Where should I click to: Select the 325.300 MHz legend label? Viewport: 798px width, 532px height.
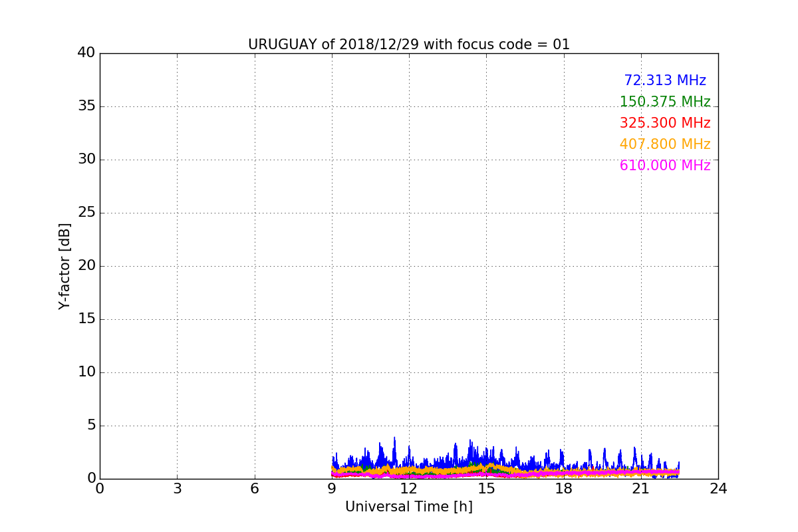[665, 123]
